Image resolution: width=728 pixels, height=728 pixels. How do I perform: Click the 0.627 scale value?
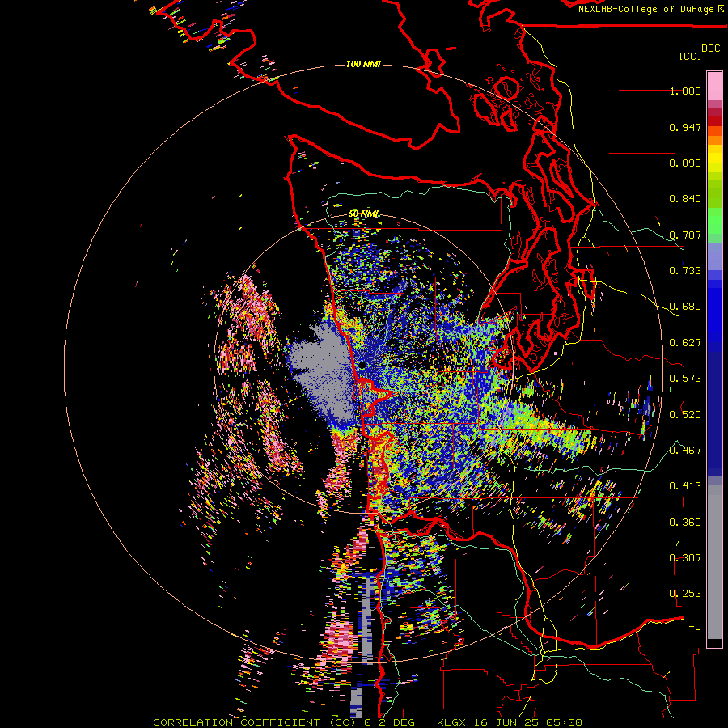685,343
